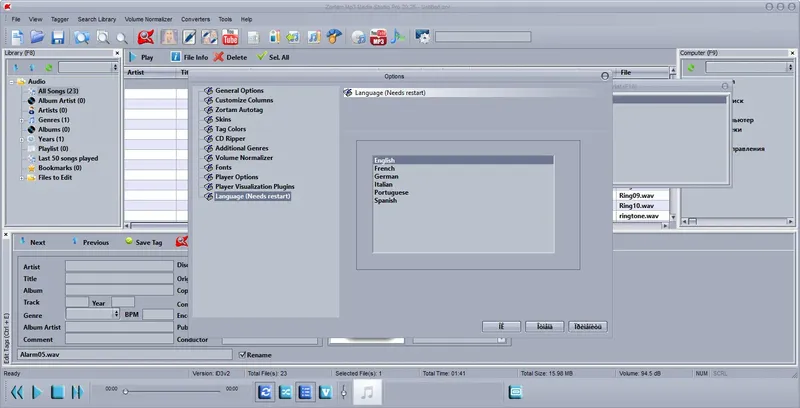This screenshot has width=800, height=408.
Task: Click the Next button in Edit Tags panel
Action: [33, 242]
